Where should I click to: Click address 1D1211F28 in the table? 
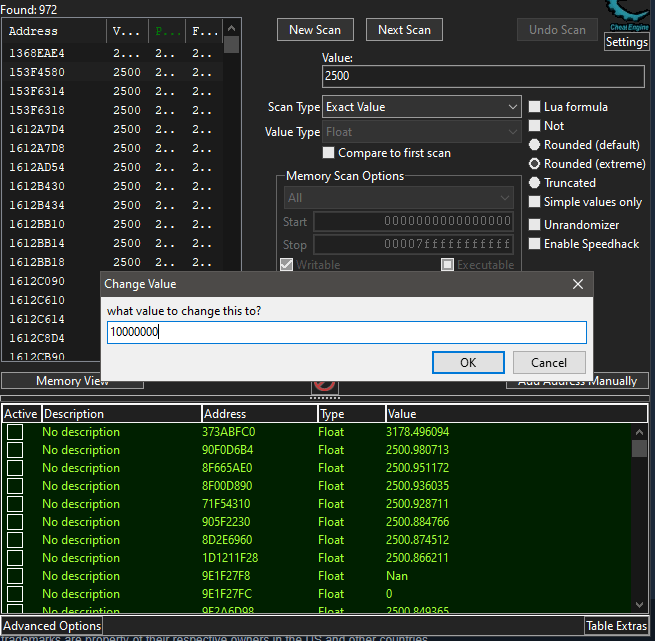click(x=230, y=558)
